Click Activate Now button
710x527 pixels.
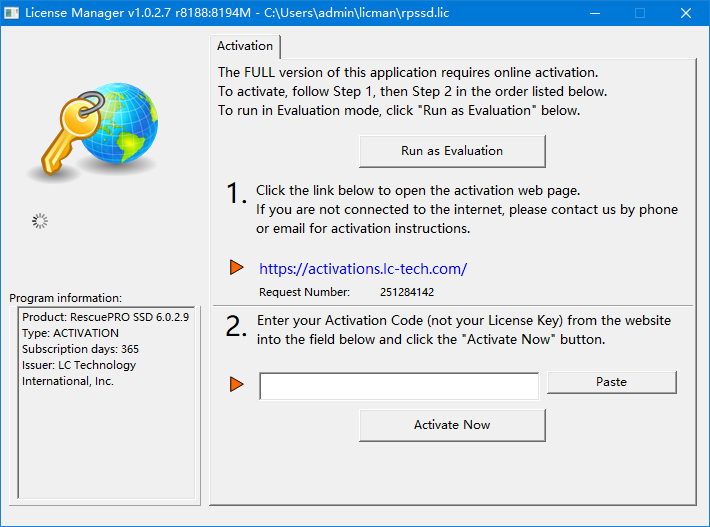tap(452, 425)
